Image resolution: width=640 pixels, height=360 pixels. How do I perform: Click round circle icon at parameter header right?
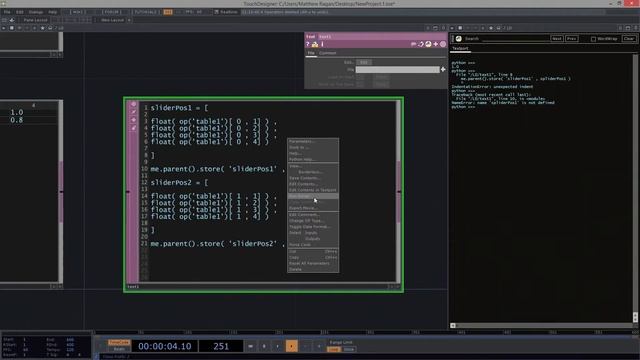[443, 44]
